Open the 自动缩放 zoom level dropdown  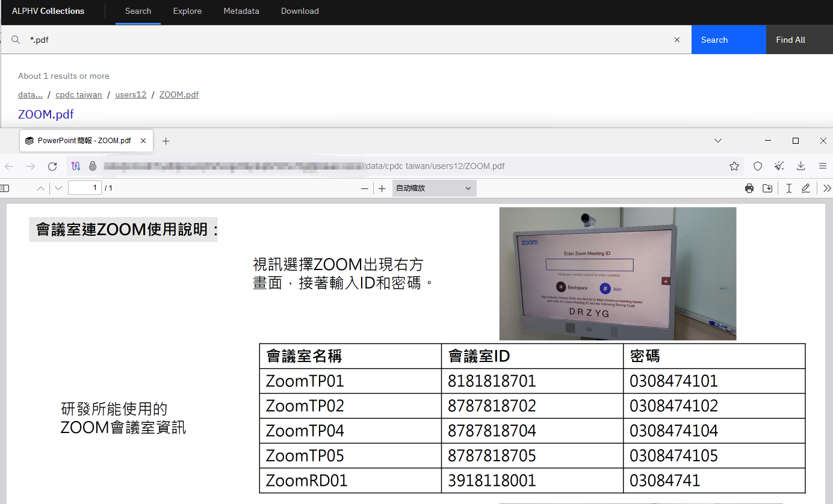pos(435,188)
